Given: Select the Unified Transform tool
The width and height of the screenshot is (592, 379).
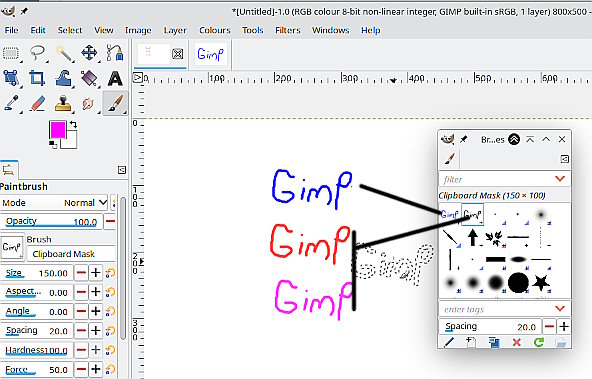Looking at the screenshot, I should (11, 79).
